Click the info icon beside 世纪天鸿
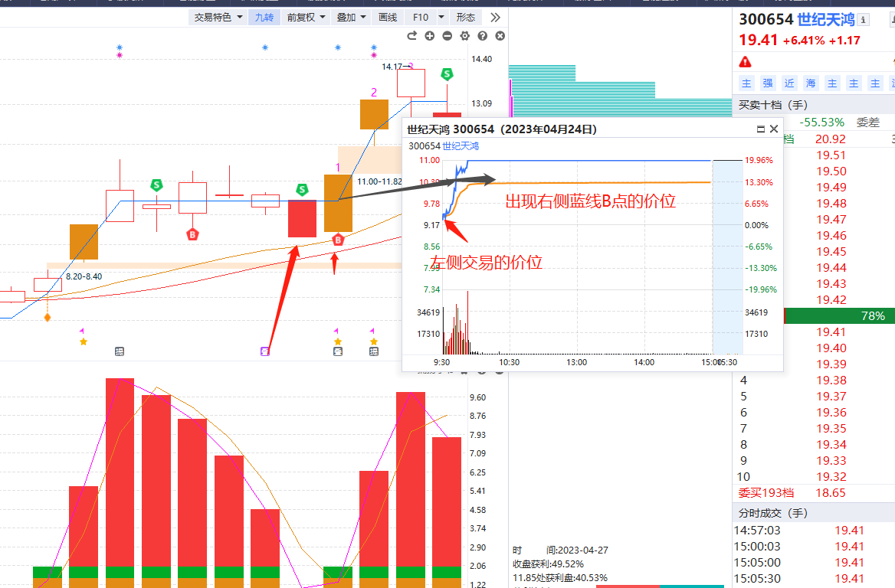The width and height of the screenshot is (895, 588). pos(863,20)
